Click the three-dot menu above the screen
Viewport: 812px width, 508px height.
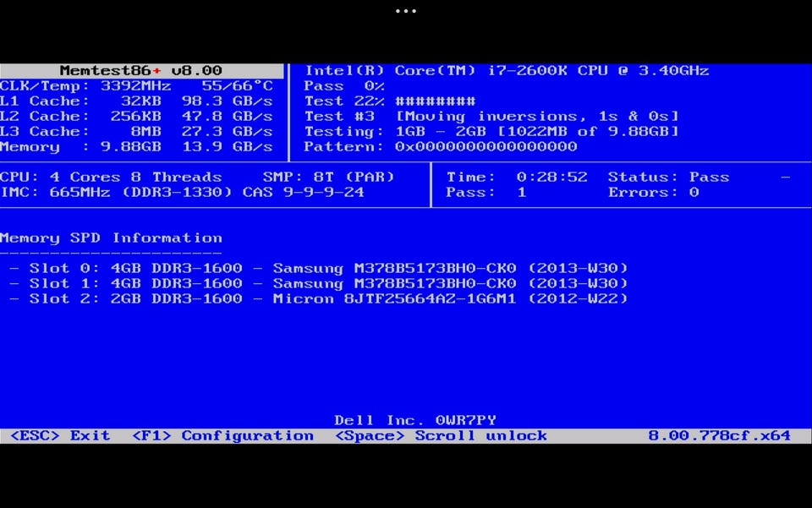pos(405,11)
